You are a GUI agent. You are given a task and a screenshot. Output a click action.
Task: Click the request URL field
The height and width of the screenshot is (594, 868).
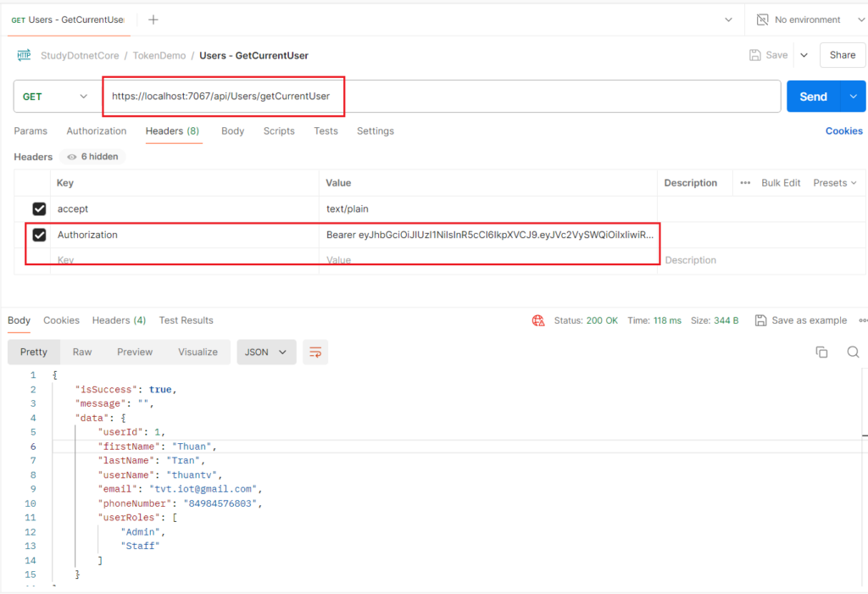(x=442, y=97)
